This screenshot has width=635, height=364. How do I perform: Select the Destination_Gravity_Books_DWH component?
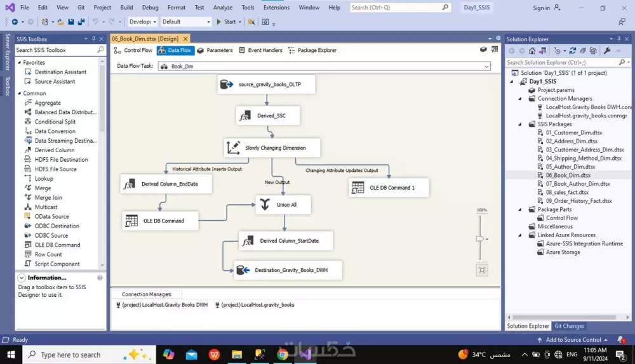[x=288, y=270]
